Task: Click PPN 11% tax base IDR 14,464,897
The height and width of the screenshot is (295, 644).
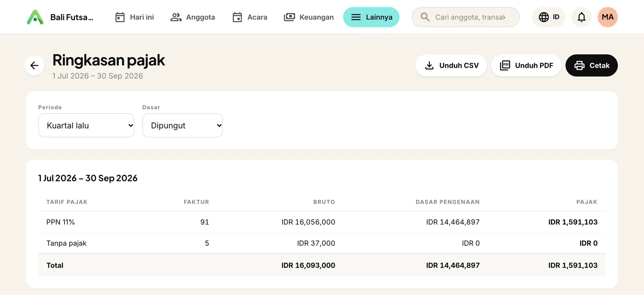Action: tap(453, 222)
